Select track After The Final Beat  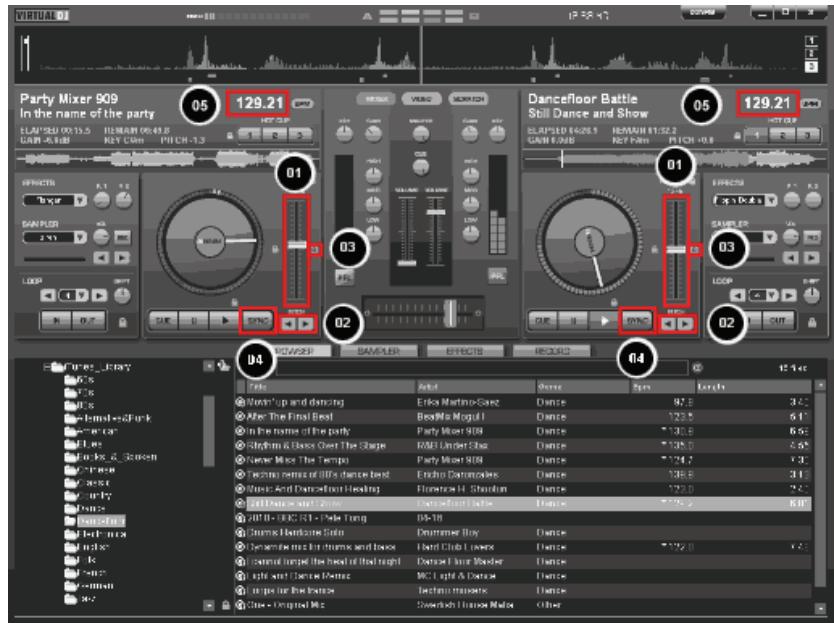(523, 417)
